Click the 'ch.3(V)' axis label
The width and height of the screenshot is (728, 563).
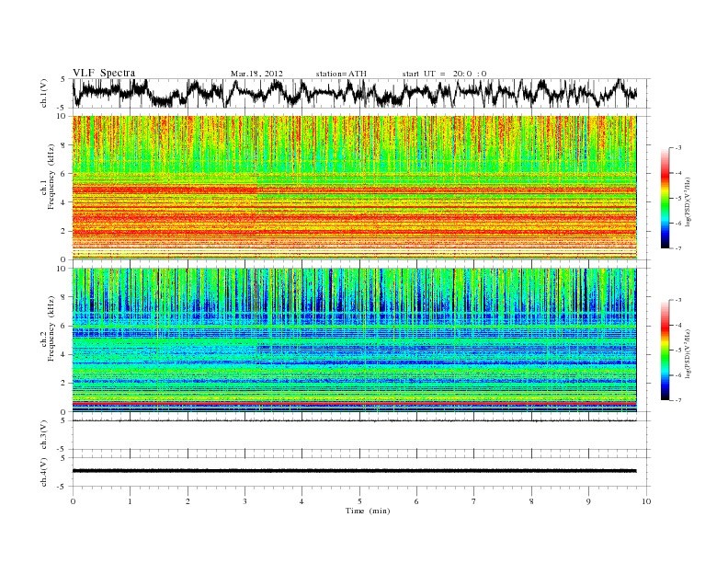click(44, 435)
